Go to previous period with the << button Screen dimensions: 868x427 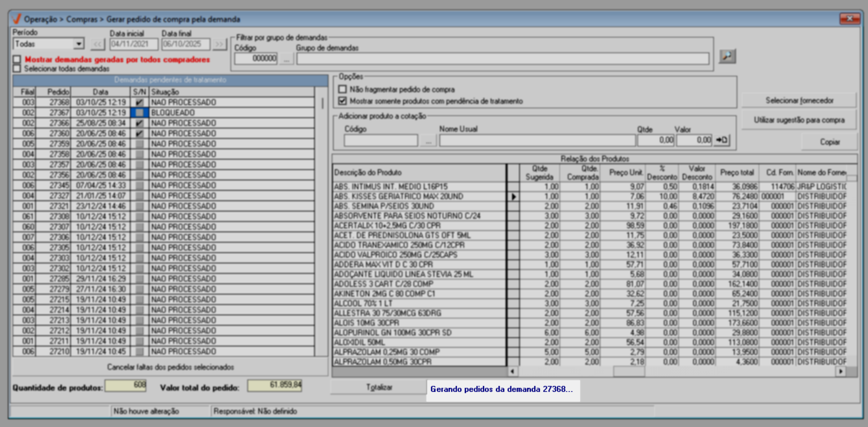pyautogui.click(x=98, y=45)
